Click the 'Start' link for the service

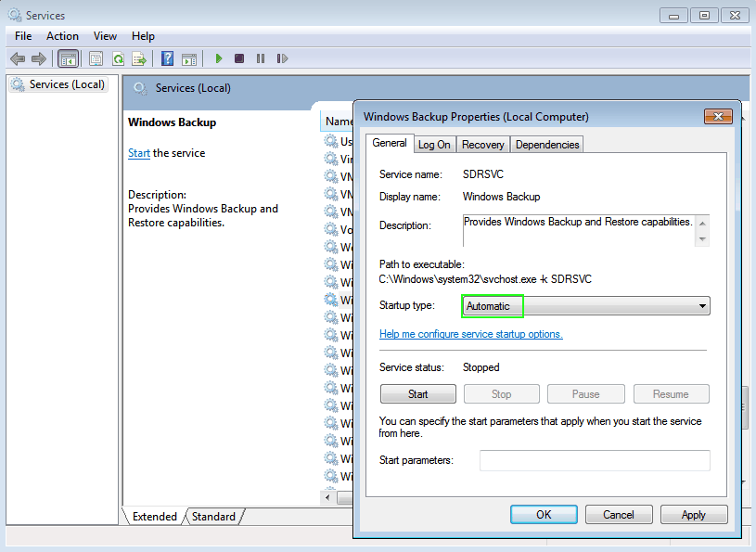(x=139, y=153)
